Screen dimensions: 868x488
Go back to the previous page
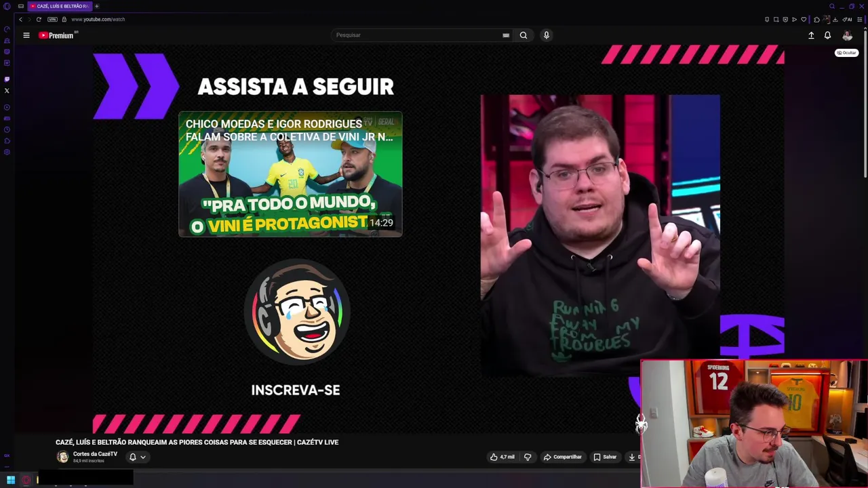pyautogui.click(x=20, y=20)
